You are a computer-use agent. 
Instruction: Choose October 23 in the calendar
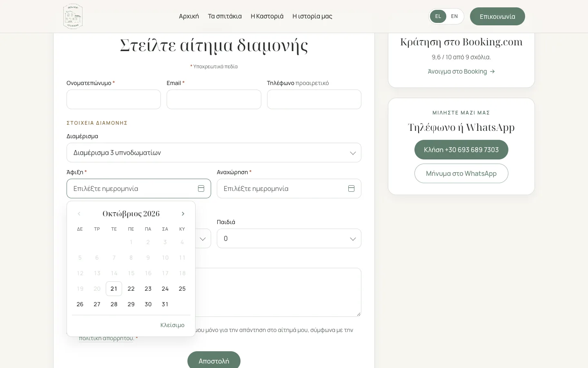[148, 289]
